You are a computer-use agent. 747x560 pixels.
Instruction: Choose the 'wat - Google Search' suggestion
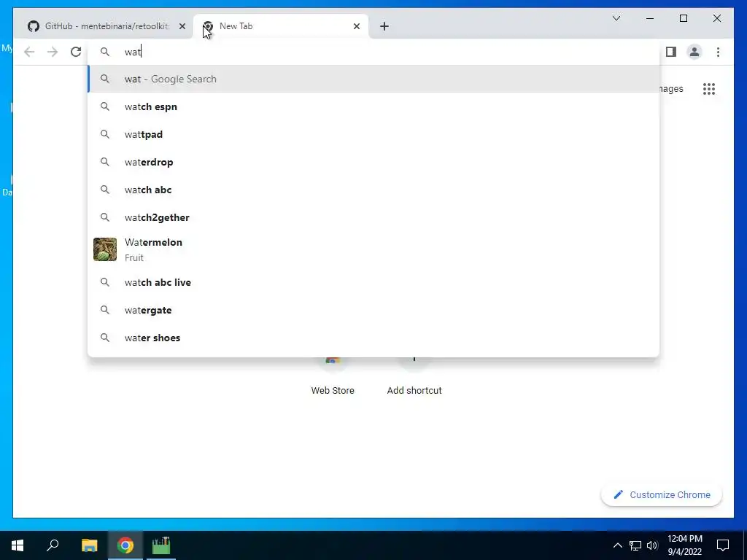[373, 79]
